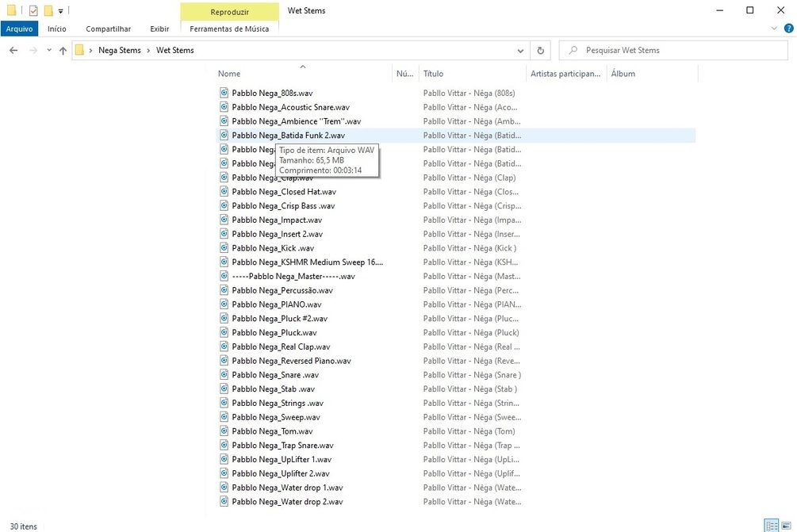Open the Quick Access Toolbar customize dropdown
Image resolution: width=797 pixels, height=532 pixels.
(60, 10)
